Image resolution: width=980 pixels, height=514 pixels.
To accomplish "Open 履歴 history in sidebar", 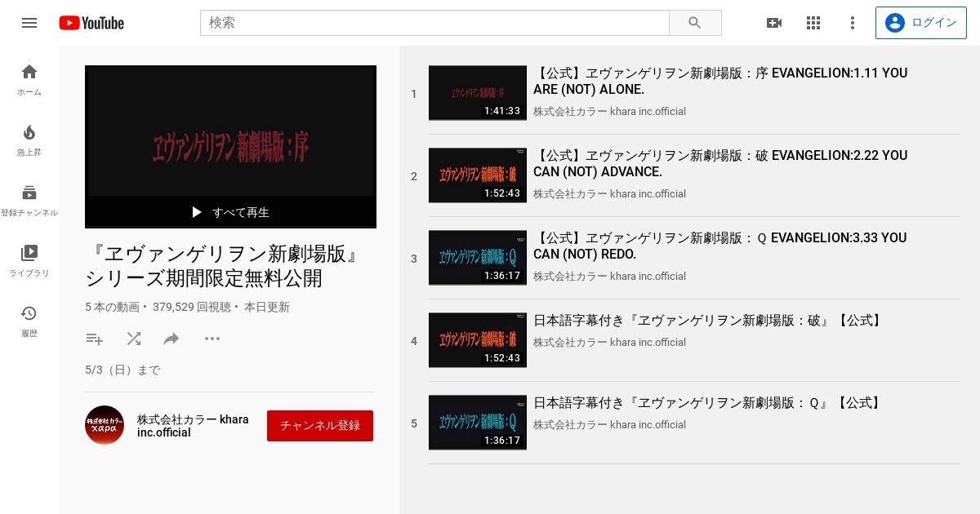I will click(29, 321).
